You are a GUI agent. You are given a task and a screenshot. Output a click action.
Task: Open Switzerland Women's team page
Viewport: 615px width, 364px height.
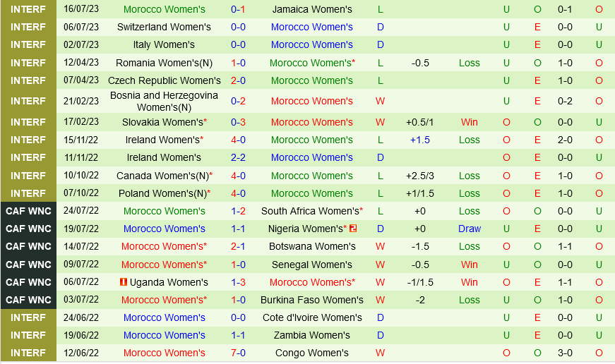coord(164,27)
